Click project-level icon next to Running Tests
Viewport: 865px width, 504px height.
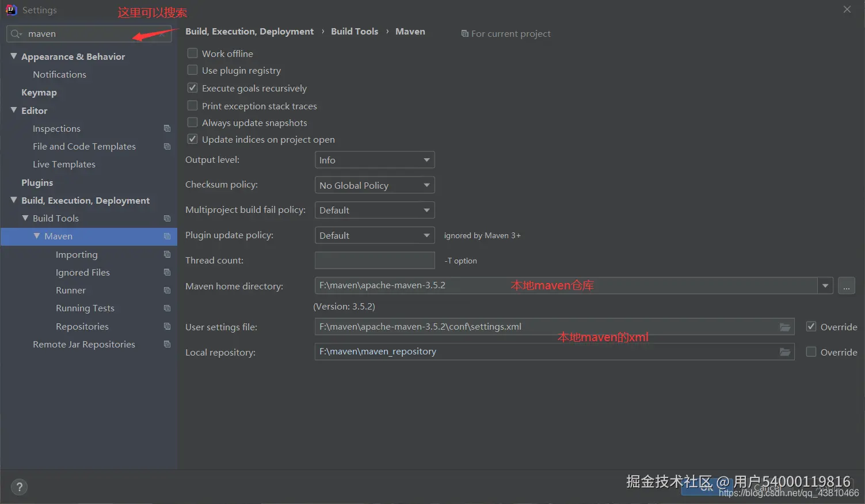167,308
